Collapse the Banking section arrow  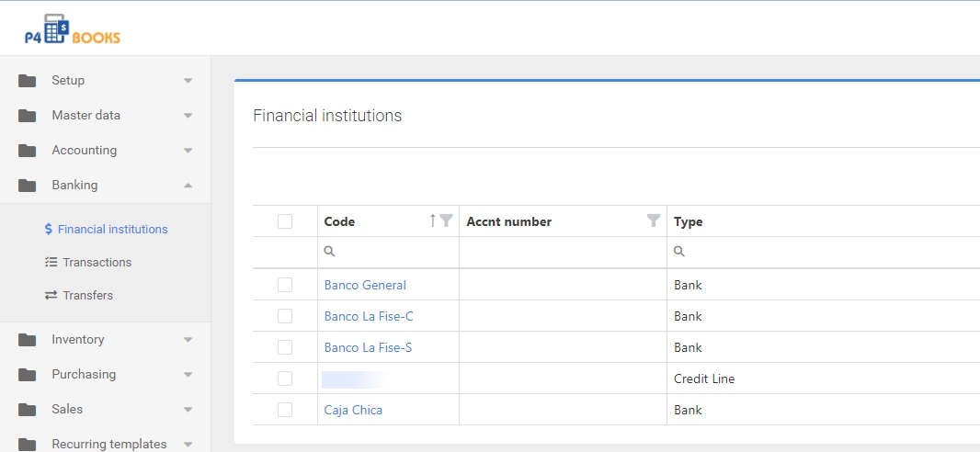click(188, 186)
